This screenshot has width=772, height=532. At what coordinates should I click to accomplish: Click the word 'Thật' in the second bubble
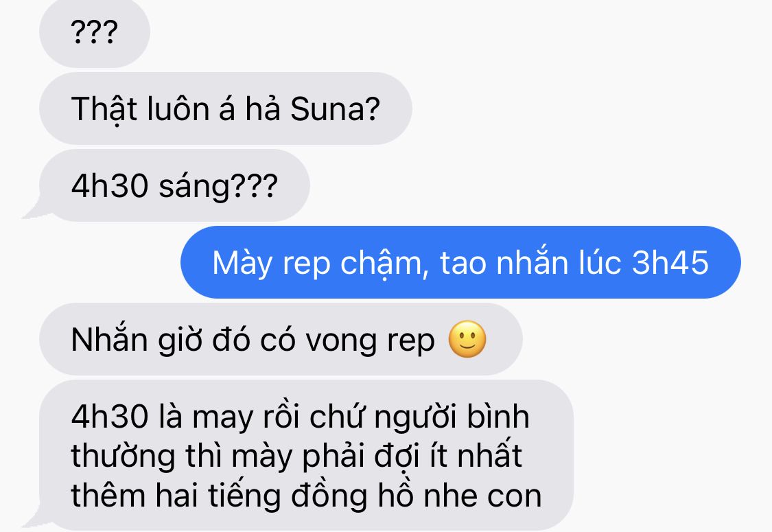click(104, 111)
